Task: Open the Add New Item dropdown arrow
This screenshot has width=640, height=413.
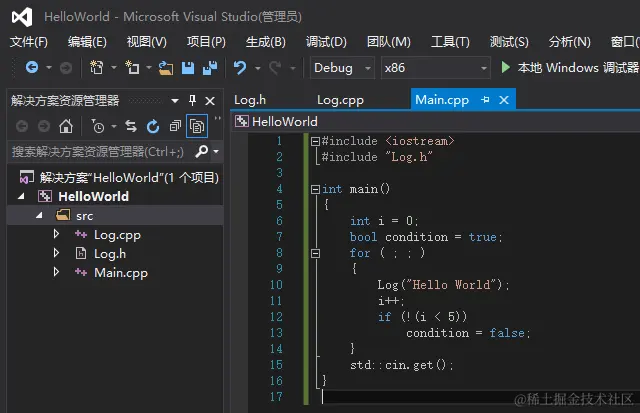Action: [149, 67]
